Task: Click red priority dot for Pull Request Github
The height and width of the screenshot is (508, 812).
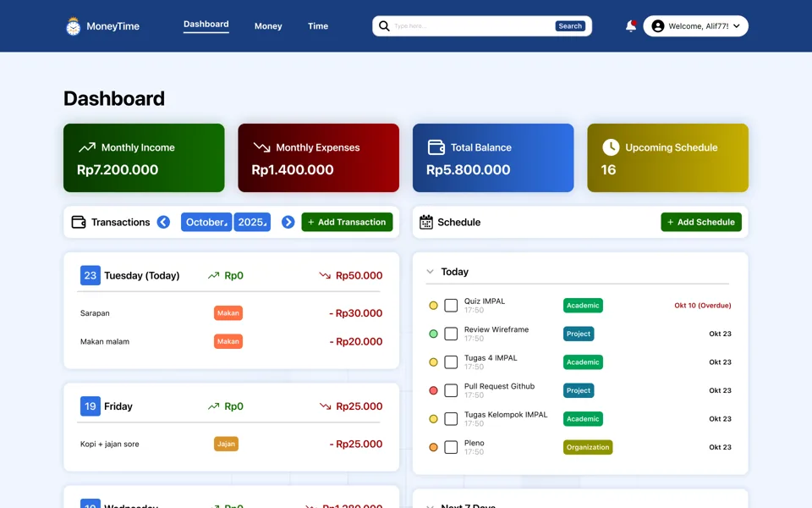Action: 433,390
